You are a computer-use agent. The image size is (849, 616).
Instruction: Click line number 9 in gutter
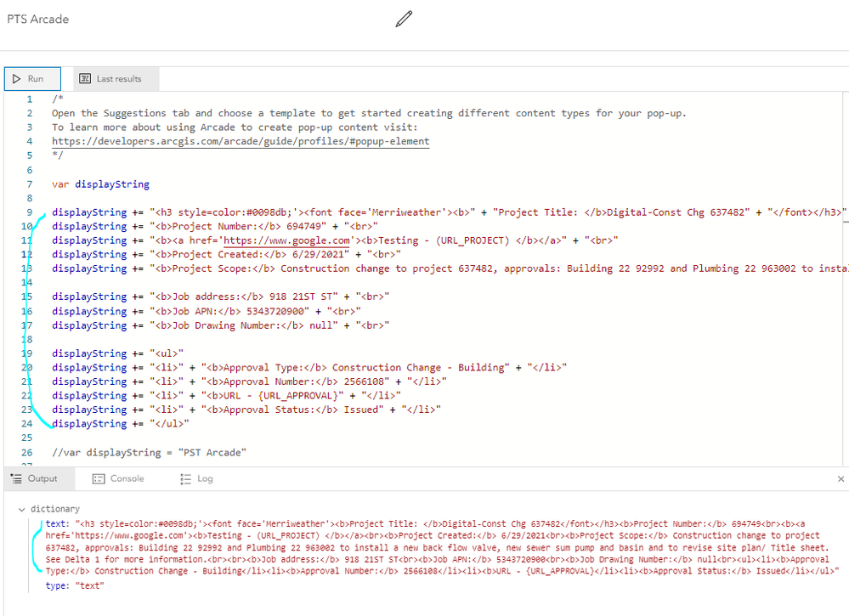(x=29, y=212)
